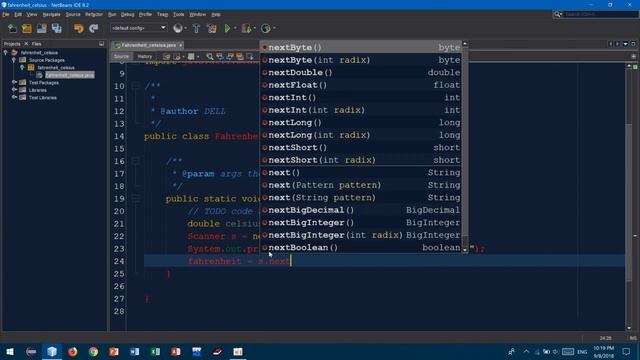Run the project with the green play icon
Image resolution: width=640 pixels, height=360 pixels.
coord(227,28)
